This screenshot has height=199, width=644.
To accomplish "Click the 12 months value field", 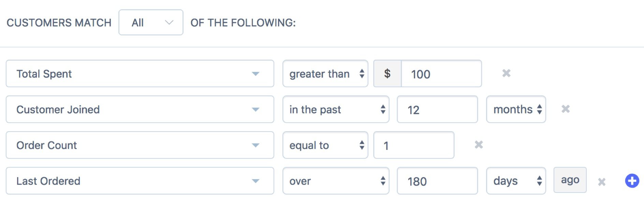I will (437, 109).
